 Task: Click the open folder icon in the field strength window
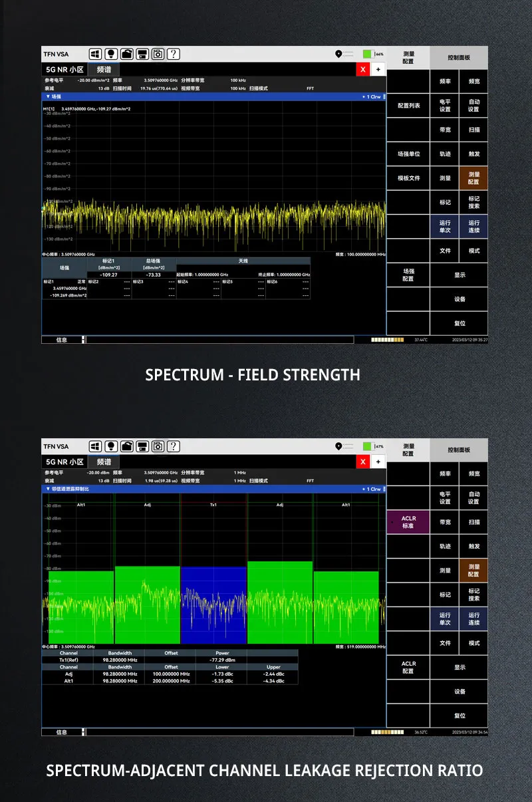click(x=126, y=54)
